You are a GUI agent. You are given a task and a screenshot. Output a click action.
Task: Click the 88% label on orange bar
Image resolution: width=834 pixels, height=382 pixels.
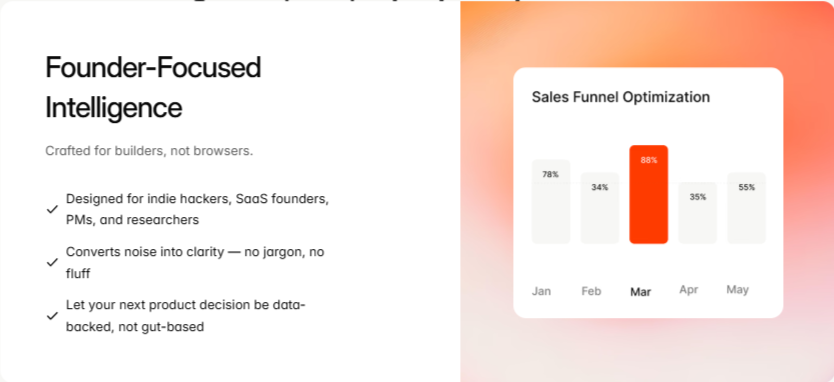coord(648,160)
